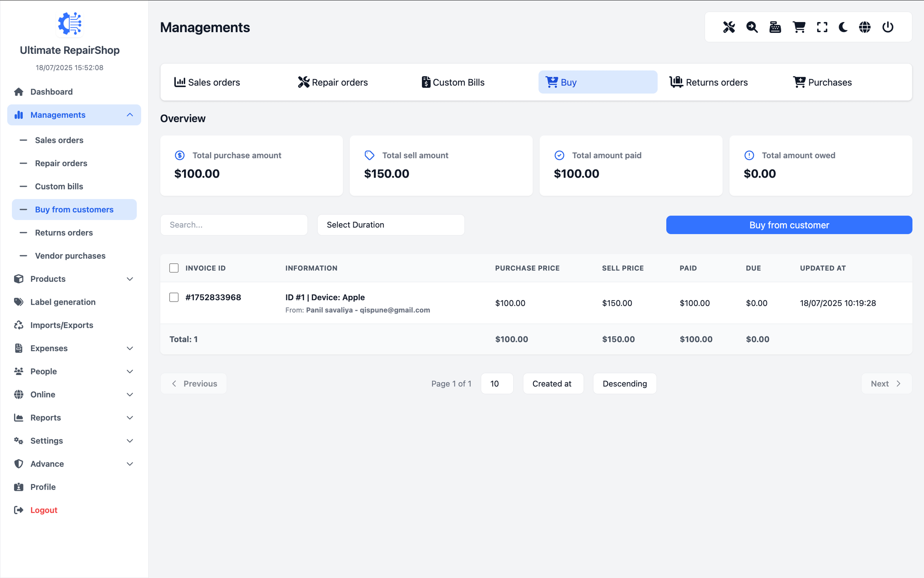Click the cash register icon in header
This screenshot has width=924, height=578.
[x=775, y=27]
